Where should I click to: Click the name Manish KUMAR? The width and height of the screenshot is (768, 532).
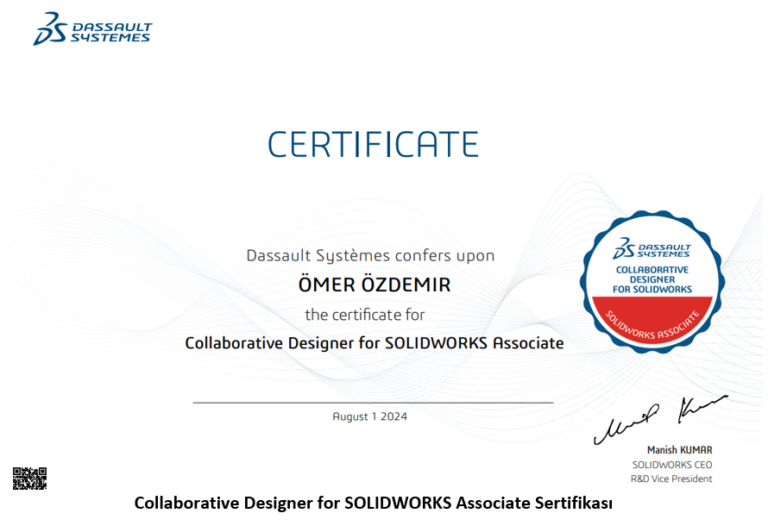point(679,452)
